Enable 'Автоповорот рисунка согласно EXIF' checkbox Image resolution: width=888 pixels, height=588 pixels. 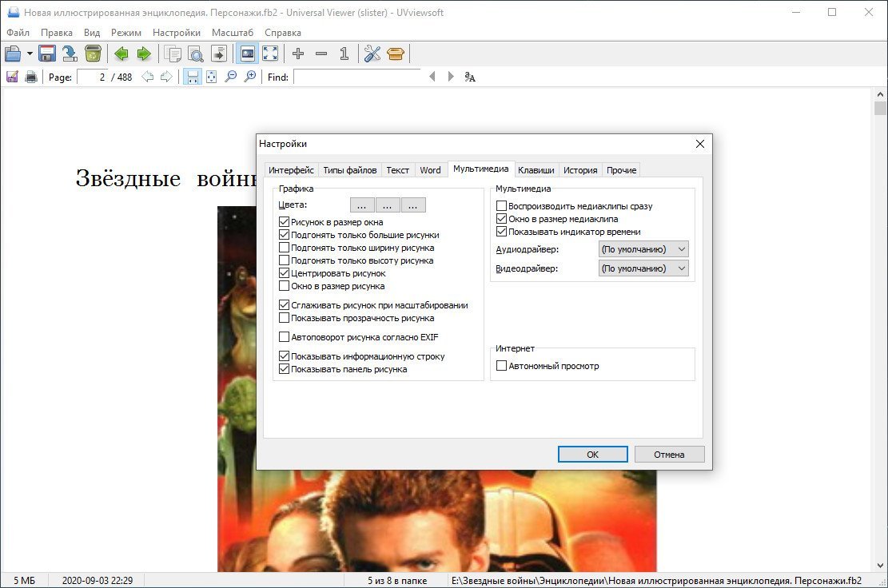(284, 337)
